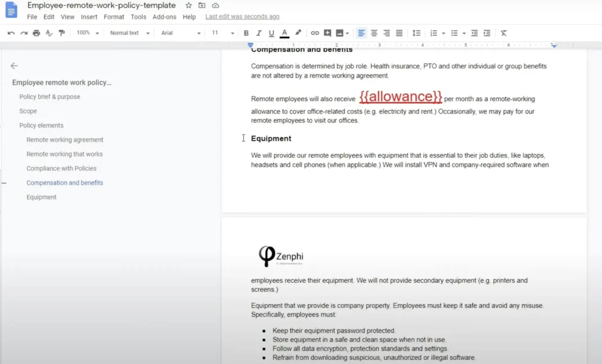Click the document title to rename

[x=101, y=5]
